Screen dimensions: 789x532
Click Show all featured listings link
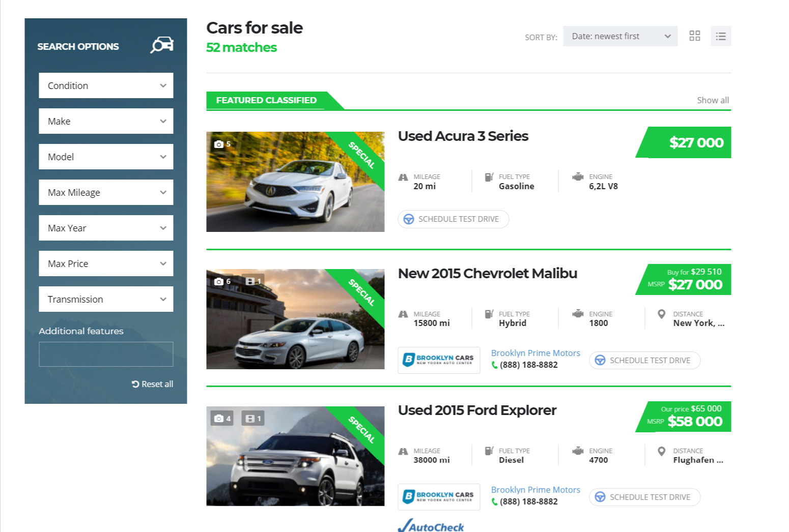(x=713, y=100)
